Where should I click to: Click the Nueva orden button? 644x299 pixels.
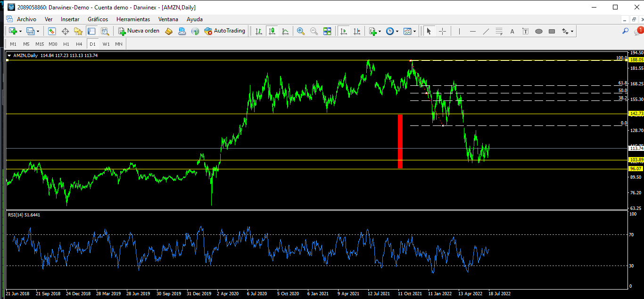coord(139,31)
